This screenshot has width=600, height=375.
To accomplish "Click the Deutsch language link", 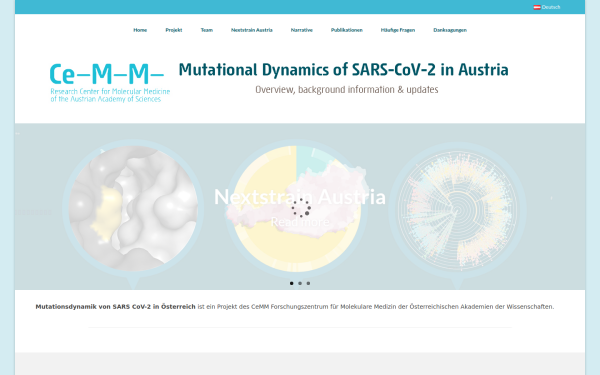I will click(x=551, y=7).
